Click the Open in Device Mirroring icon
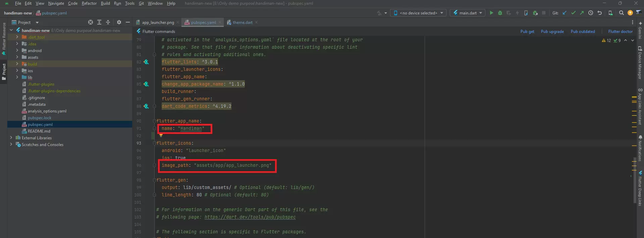 (x=610, y=13)
